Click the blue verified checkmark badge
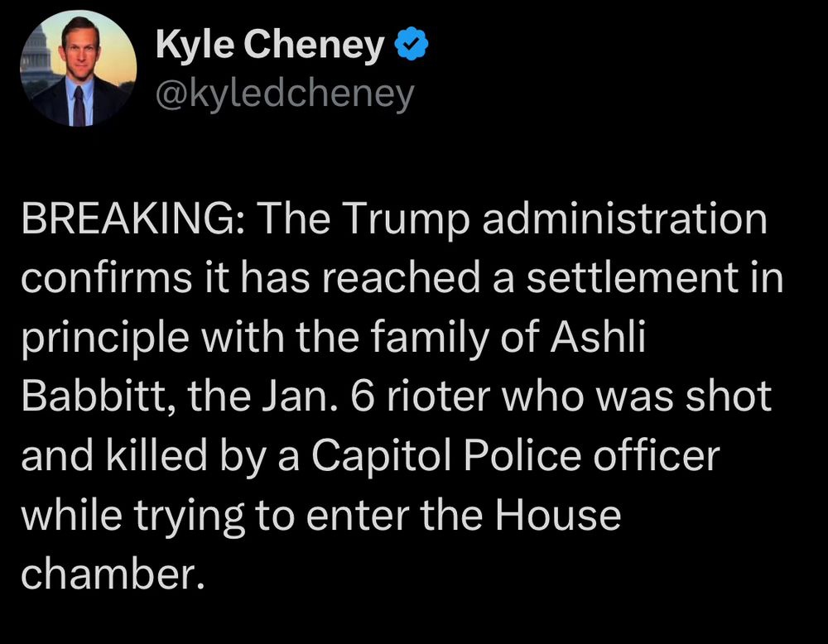This screenshot has width=828, height=644. coord(412,45)
